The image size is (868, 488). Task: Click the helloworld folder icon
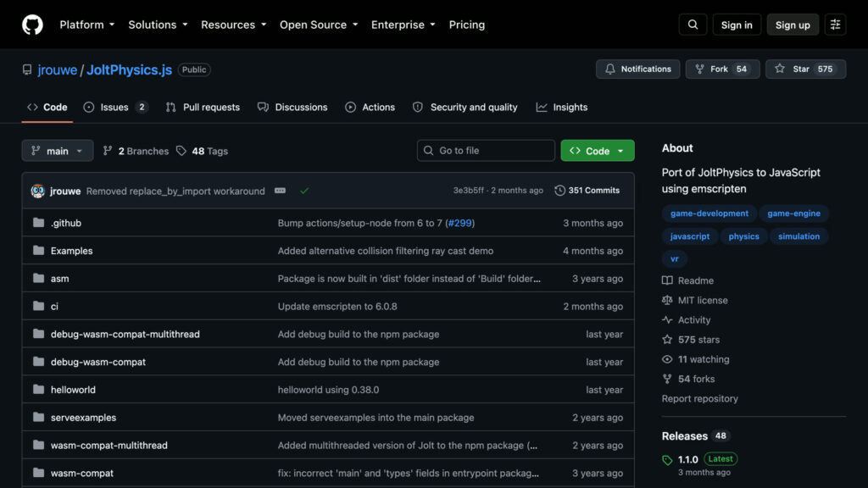[38, 389]
